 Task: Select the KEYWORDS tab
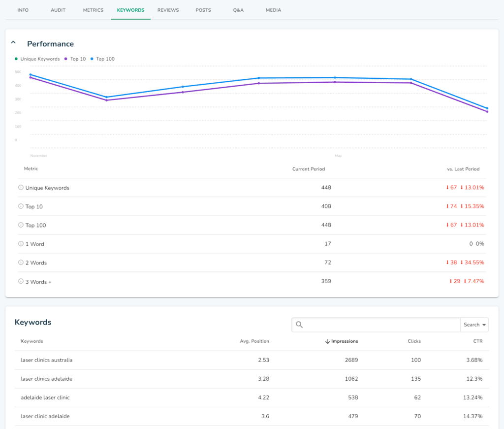coord(130,10)
